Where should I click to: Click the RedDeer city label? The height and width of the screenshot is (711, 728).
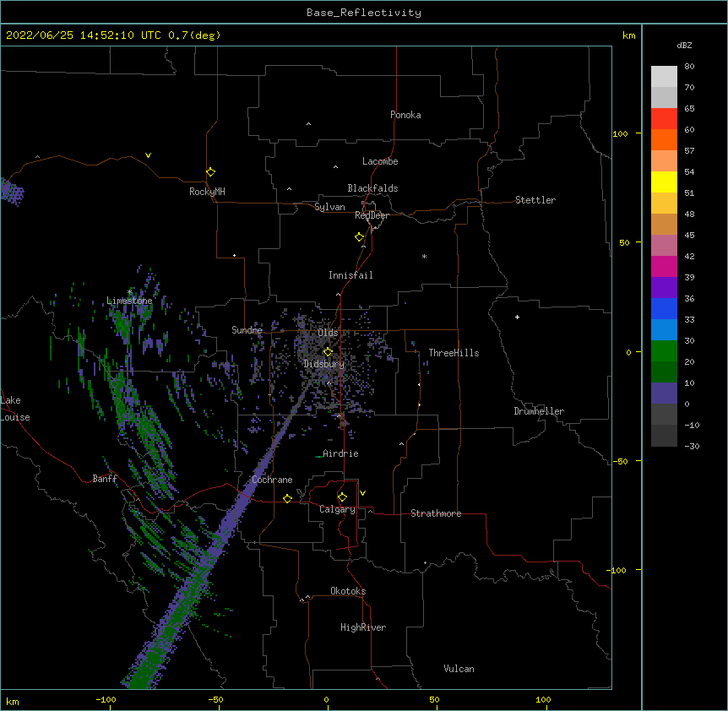[x=372, y=215]
